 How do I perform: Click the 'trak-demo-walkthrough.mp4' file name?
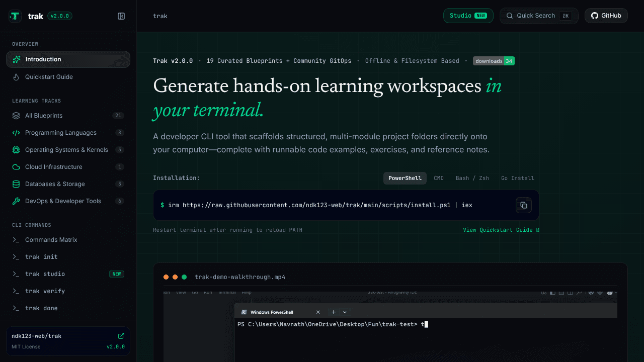pos(240,277)
